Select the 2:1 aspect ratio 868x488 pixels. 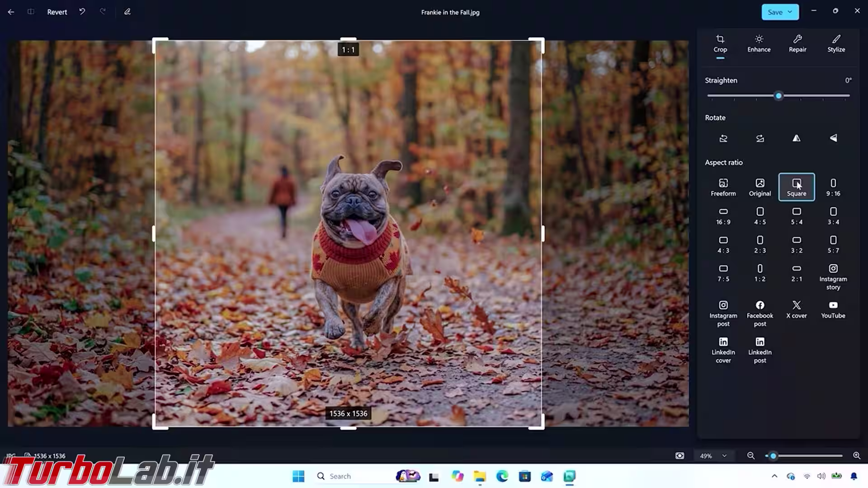click(x=797, y=272)
